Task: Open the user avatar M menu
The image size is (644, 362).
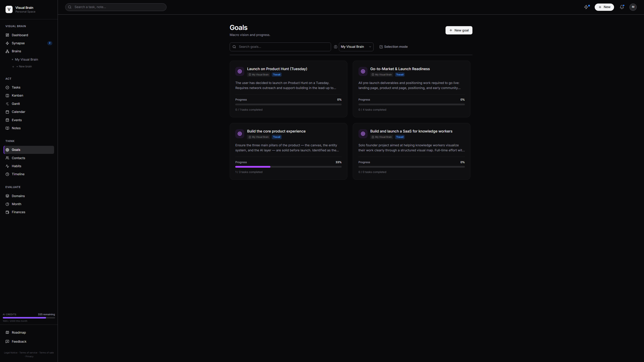Action: coord(633,7)
